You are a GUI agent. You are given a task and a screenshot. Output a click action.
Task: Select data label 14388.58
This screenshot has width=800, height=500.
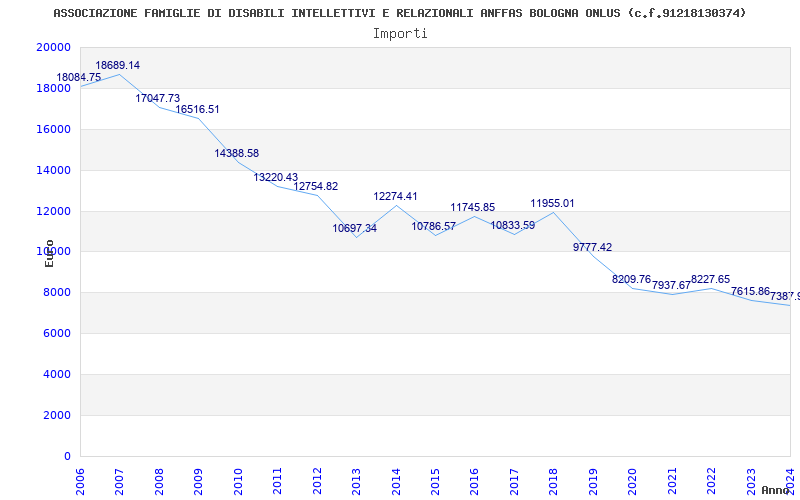click(237, 153)
